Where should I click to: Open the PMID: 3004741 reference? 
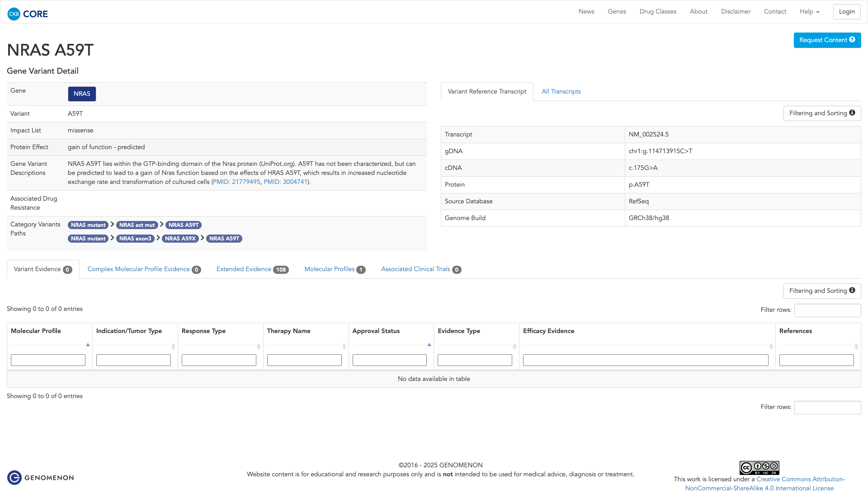pos(286,182)
